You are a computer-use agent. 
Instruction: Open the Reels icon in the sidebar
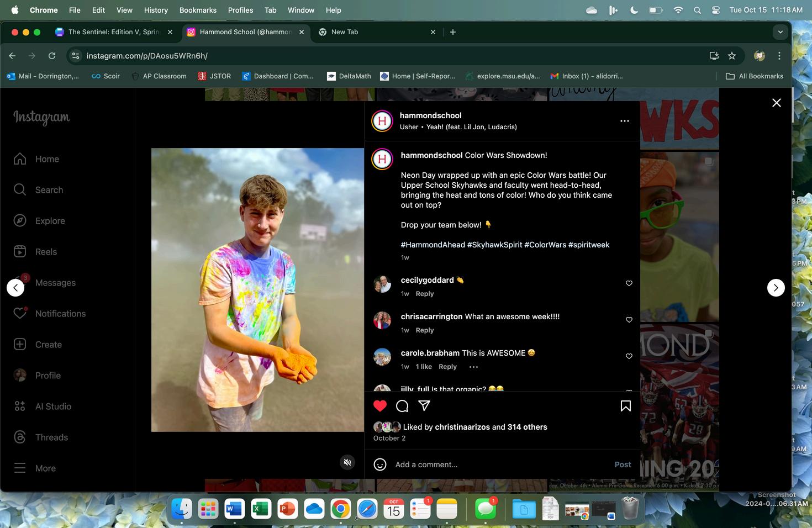(x=20, y=252)
